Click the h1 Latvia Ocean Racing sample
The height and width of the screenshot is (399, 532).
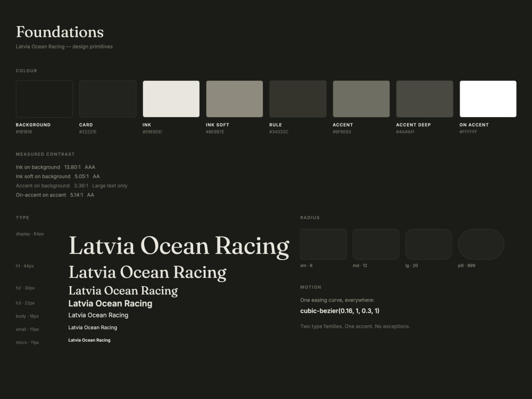click(147, 272)
